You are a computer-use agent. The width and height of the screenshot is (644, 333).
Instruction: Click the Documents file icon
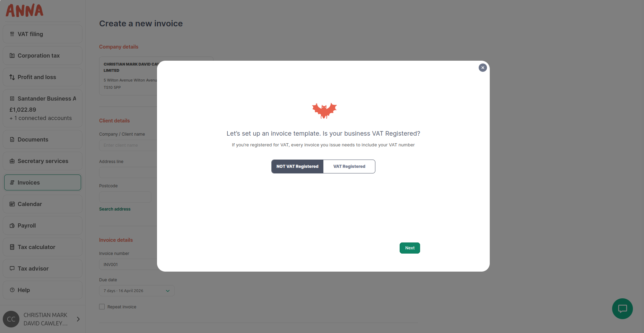point(12,139)
